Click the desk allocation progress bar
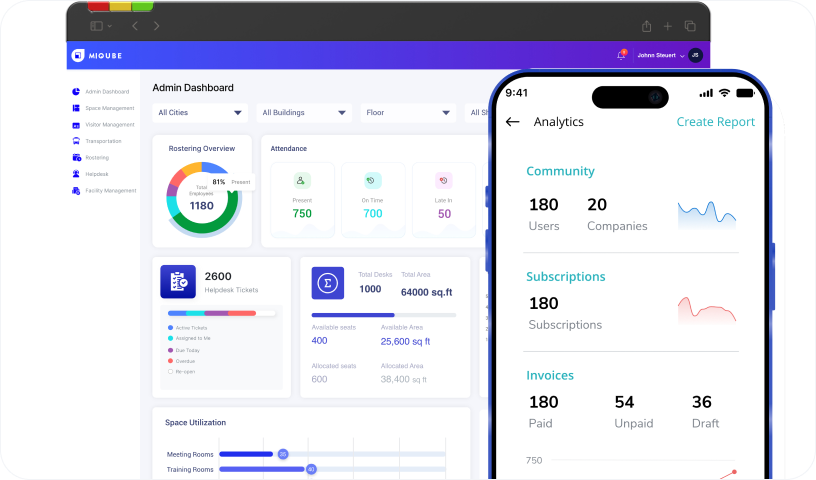Image resolution: width=816 pixels, height=480 pixels. [384, 315]
